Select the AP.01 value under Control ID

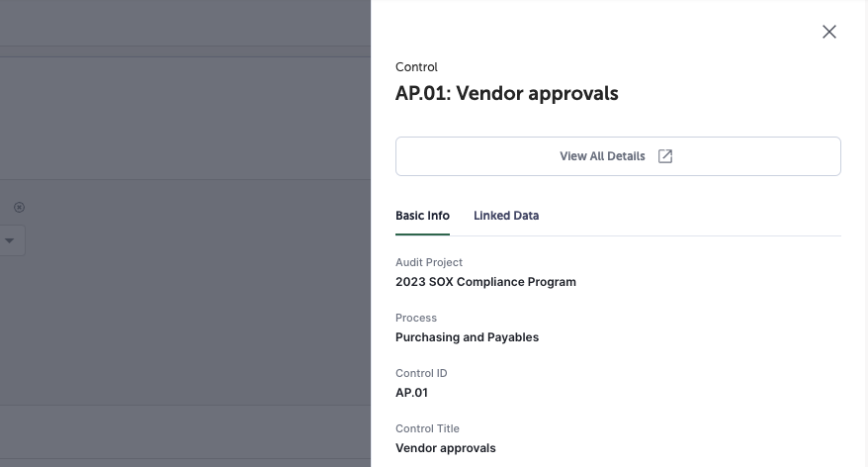pos(411,392)
